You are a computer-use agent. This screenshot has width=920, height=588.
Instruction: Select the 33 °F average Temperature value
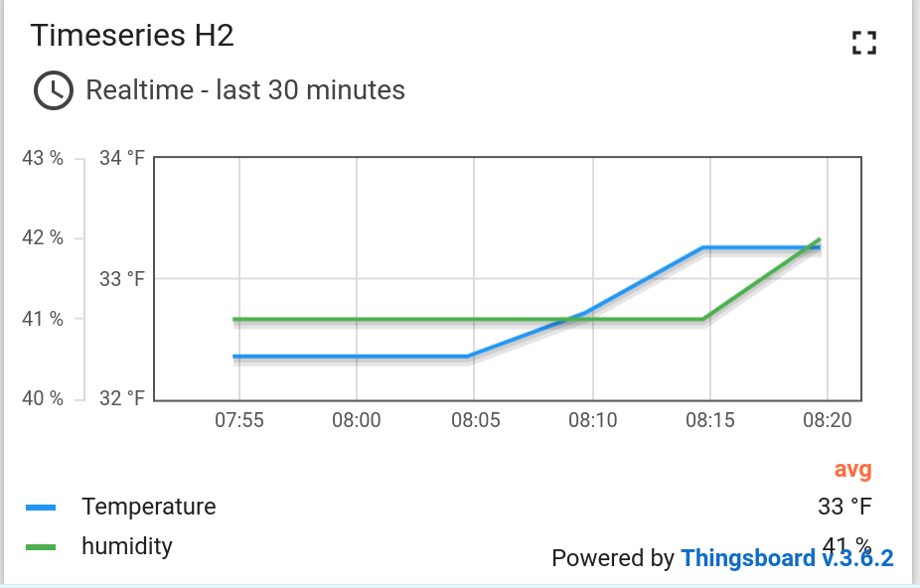[844, 507]
